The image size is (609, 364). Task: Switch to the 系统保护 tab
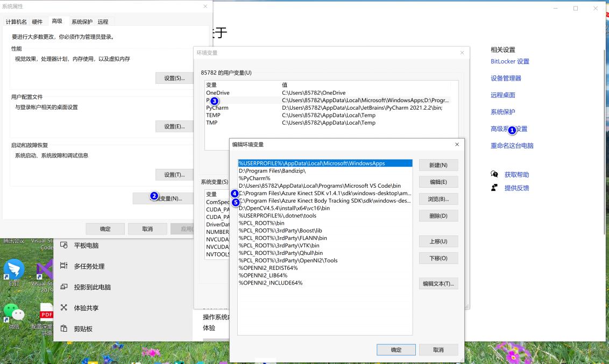coord(82,22)
